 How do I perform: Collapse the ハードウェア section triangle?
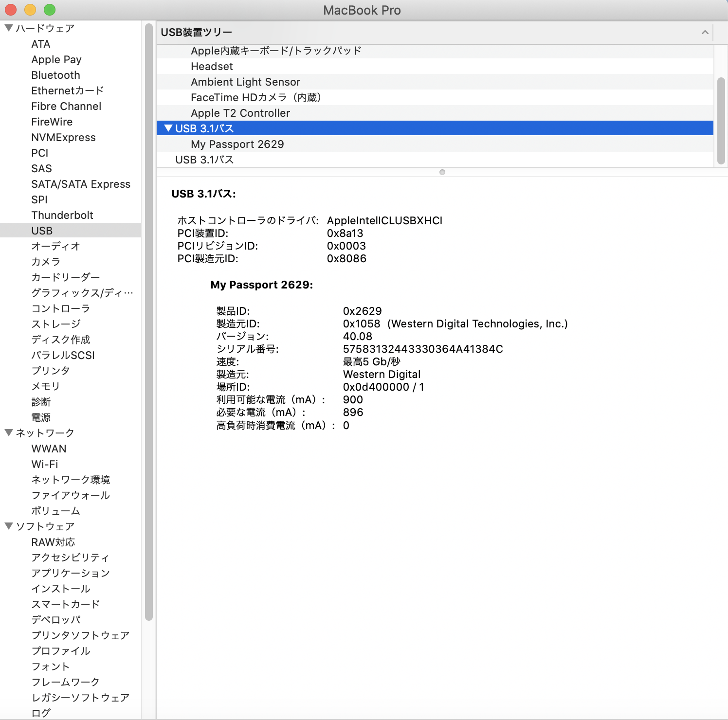[8, 28]
